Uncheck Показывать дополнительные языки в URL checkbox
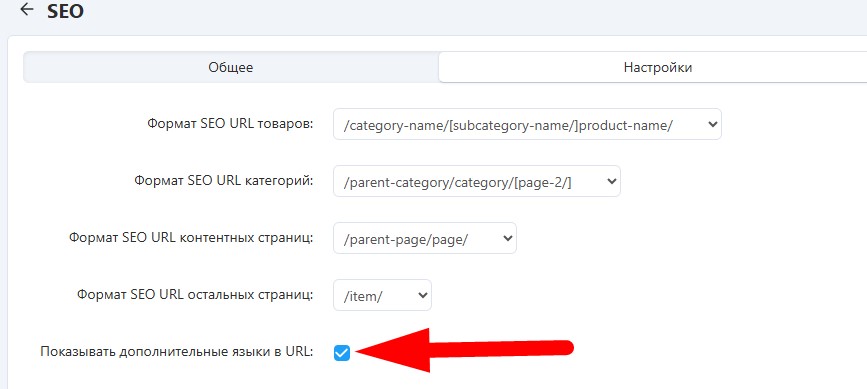Image resolution: width=867 pixels, height=389 pixels. 342,353
